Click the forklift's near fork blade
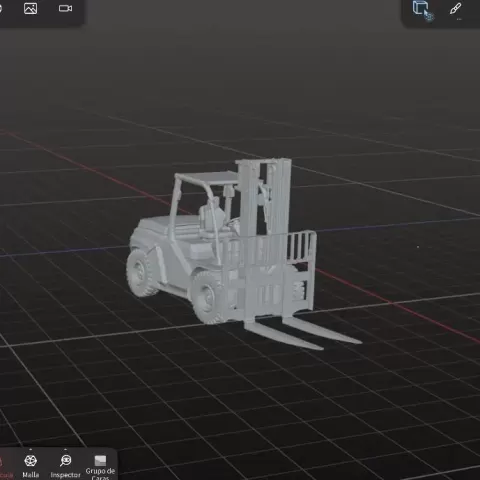Image resolution: width=480 pixels, height=480 pixels. [283, 335]
